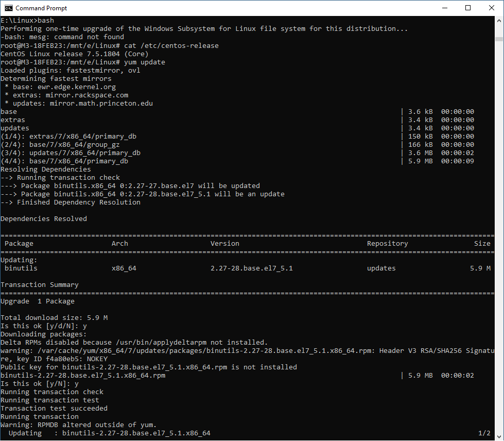The width and height of the screenshot is (504, 441).
Task: Close the Command Prompt window
Action: pyautogui.click(x=492, y=8)
